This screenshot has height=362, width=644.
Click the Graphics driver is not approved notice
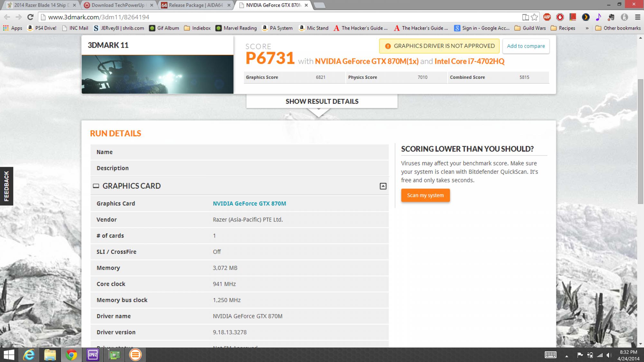pos(439,46)
